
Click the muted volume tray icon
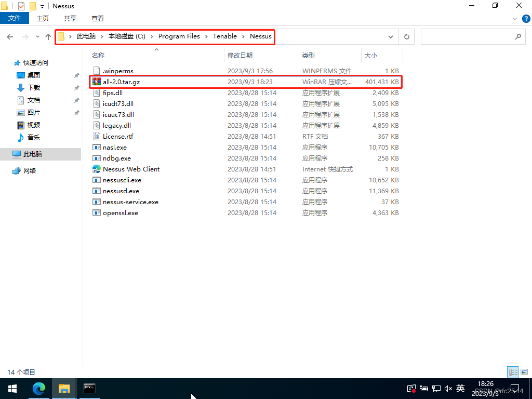tap(448, 389)
